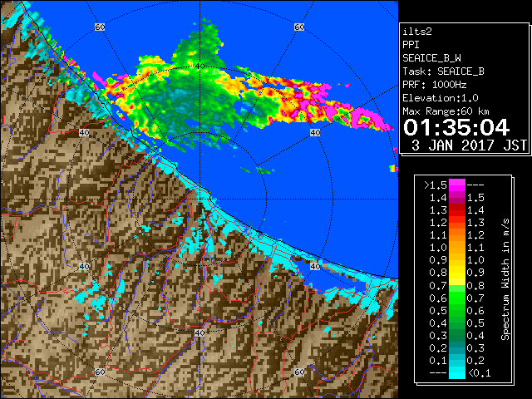Click the cyan <0.1 legend swatch
Screen dimensions: 532x399
(456, 373)
